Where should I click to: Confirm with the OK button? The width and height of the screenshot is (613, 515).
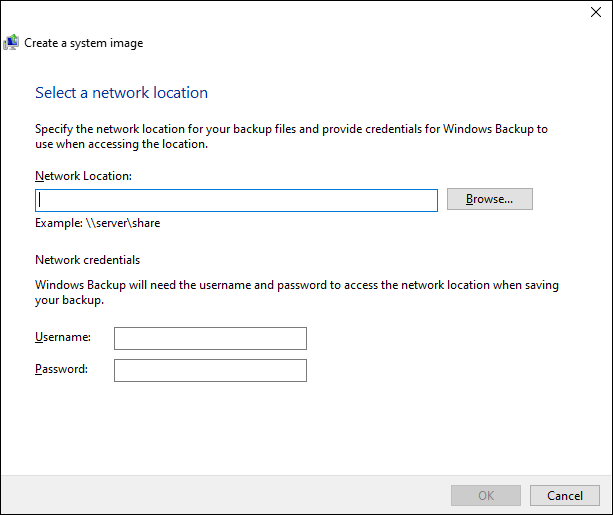click(486, 495)
